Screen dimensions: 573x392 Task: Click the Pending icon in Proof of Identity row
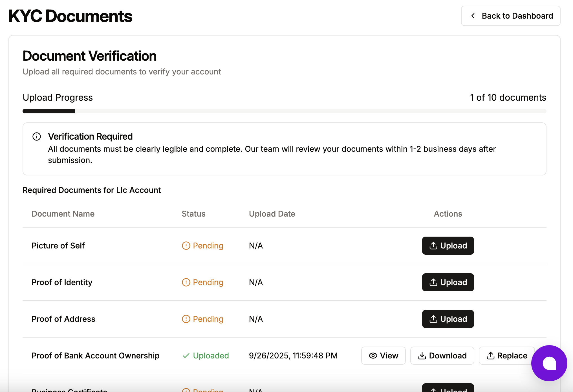point(186,282)
